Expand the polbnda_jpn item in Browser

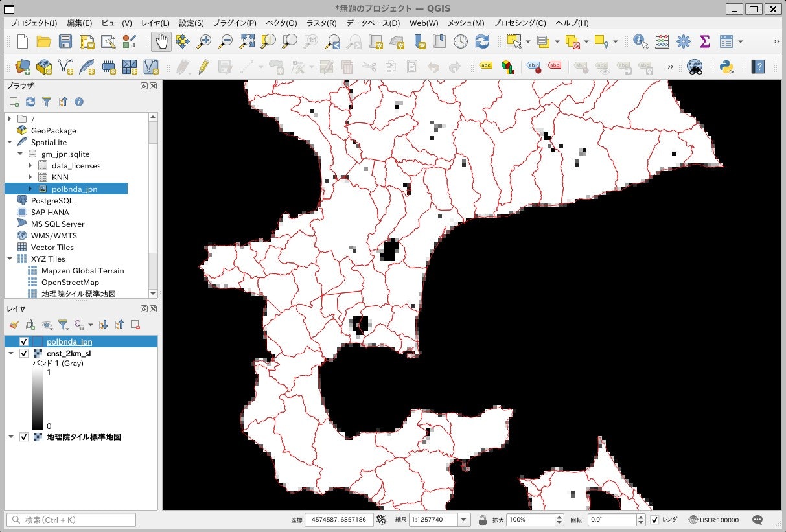pos(29,189)
